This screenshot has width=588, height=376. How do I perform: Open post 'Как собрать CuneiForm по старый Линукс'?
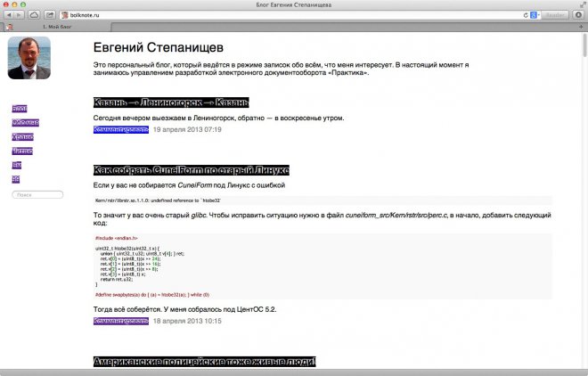click(x=192, y=170)
